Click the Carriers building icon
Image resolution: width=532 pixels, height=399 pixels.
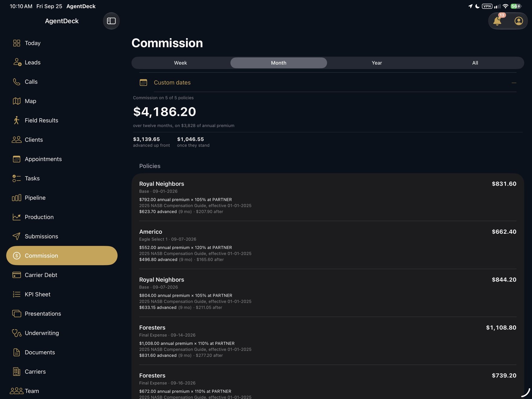(x=17, y=372)
